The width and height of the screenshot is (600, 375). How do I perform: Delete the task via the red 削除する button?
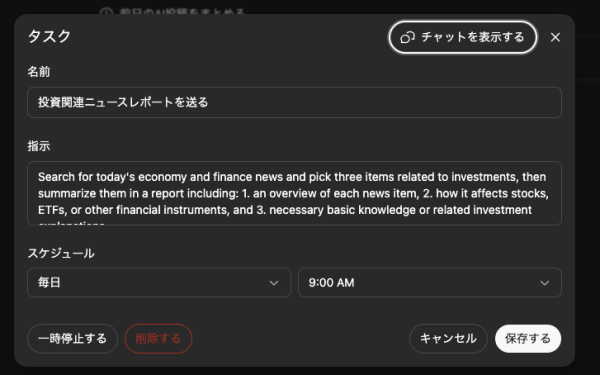click(158, 339)
